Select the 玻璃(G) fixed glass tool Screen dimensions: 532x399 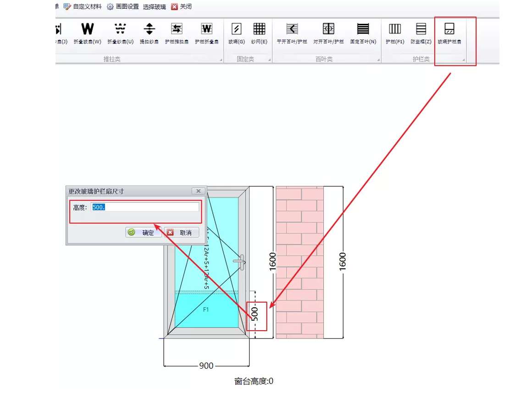[236, 33]
